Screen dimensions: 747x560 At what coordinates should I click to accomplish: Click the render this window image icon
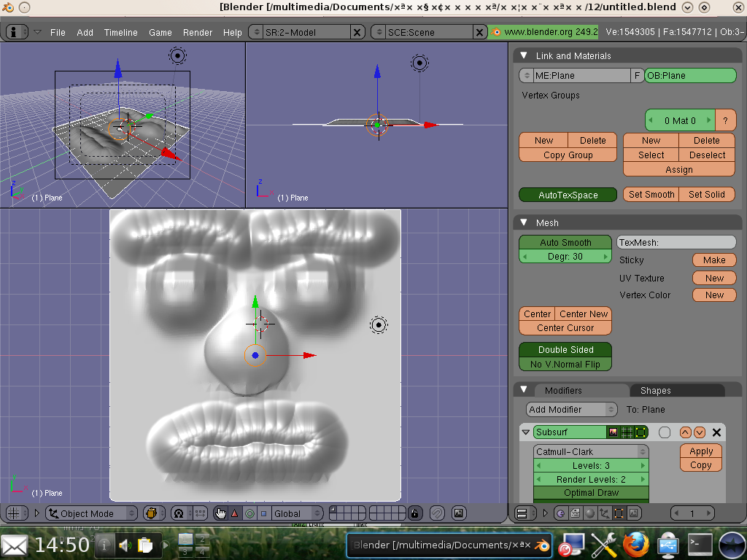click(458, 513)
